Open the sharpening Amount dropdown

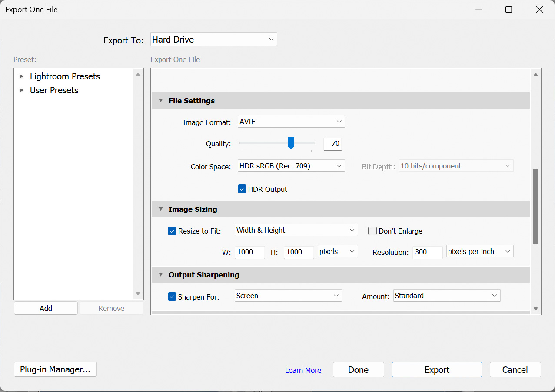click(446, 295)
